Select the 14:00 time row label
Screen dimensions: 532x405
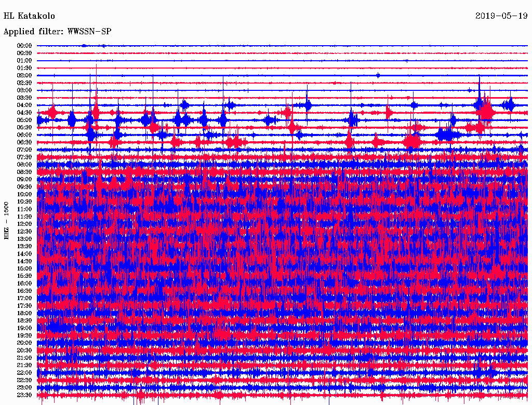[24, 254]
